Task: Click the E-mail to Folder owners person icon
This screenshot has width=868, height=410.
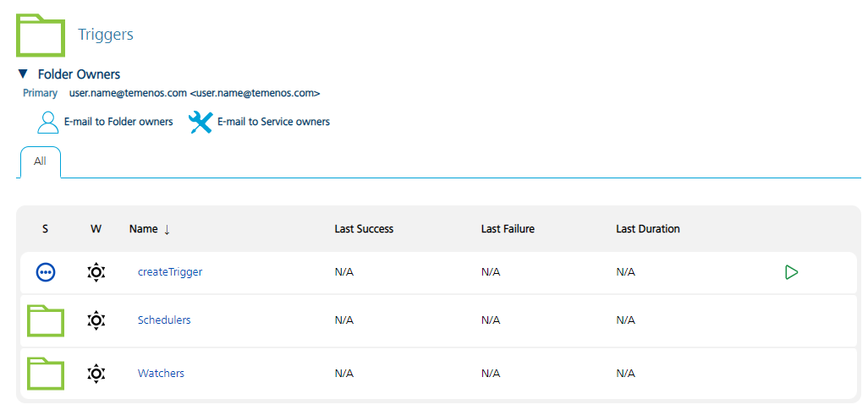Action: click(x=48, y=123)
